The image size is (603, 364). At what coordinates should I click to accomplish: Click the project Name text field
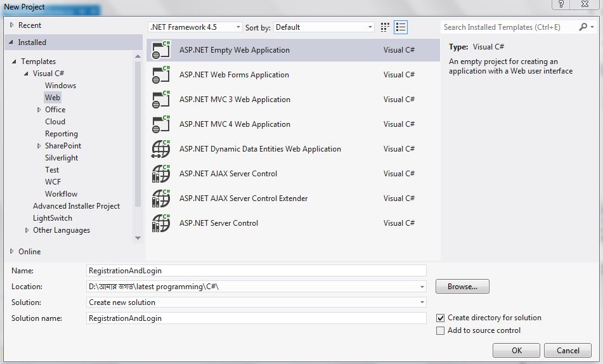pos(256,271)
